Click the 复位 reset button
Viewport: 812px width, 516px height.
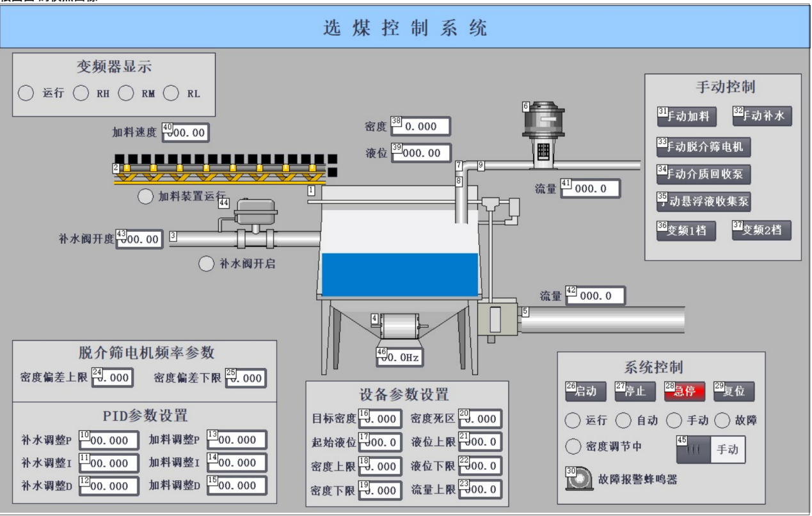733,391
